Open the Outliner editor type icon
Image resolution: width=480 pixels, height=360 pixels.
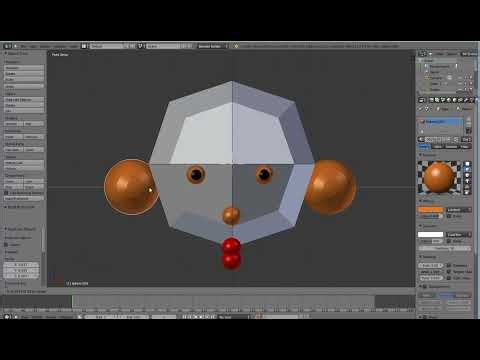pos(422,53)
